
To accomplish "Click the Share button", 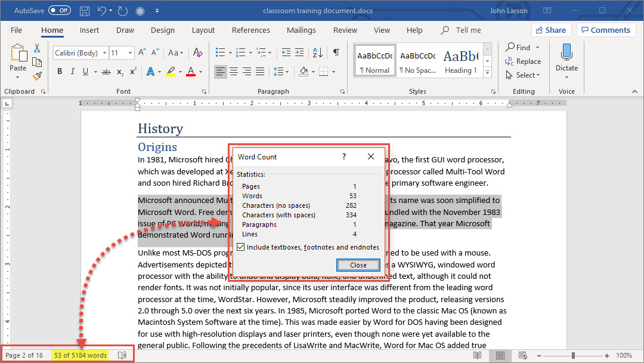I will tap(551, 30).
